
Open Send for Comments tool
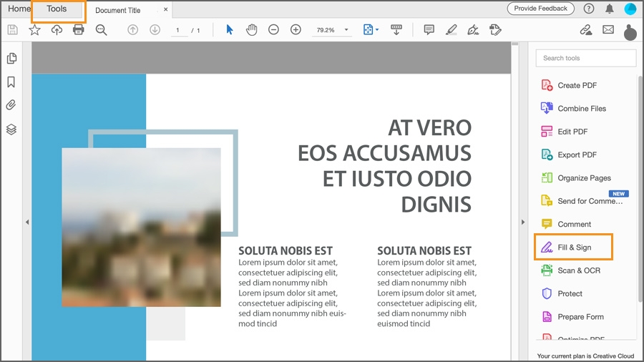point(582,201)
